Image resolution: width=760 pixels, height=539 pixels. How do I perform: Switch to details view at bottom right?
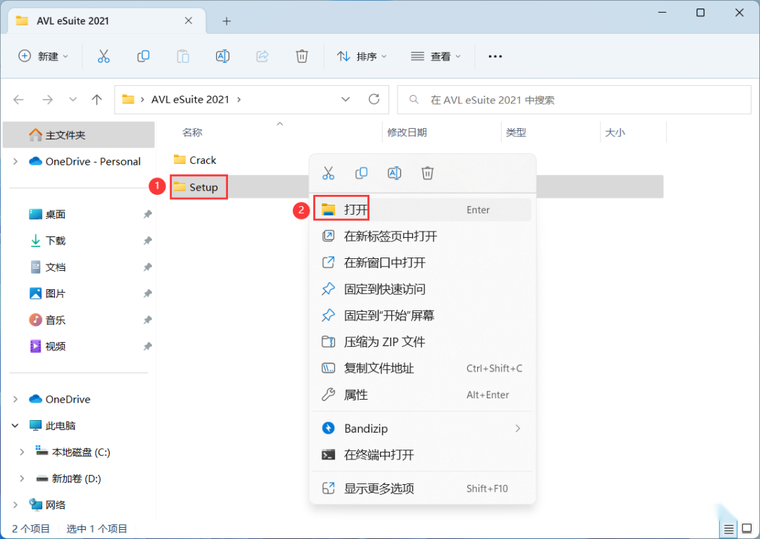pos(728,528)
